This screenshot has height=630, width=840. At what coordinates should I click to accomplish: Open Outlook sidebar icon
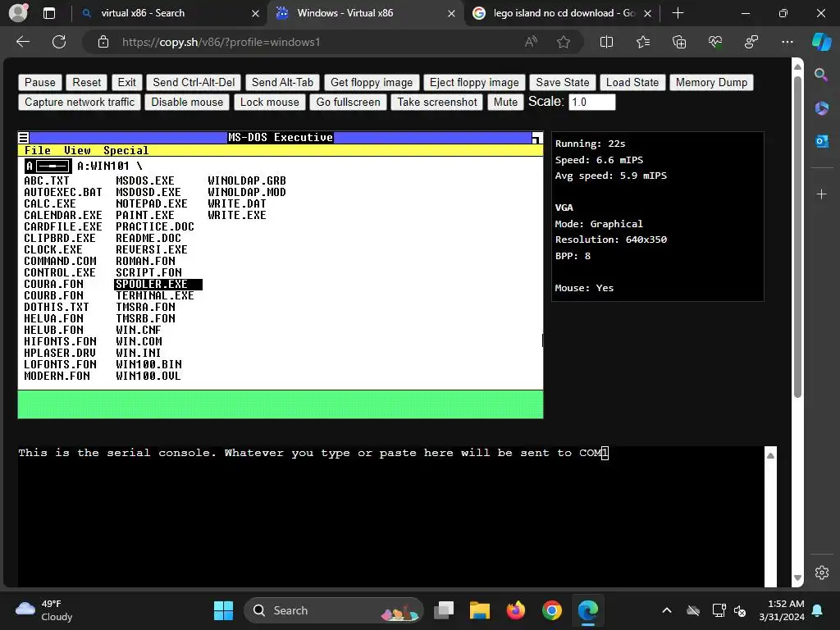[821, 141]
